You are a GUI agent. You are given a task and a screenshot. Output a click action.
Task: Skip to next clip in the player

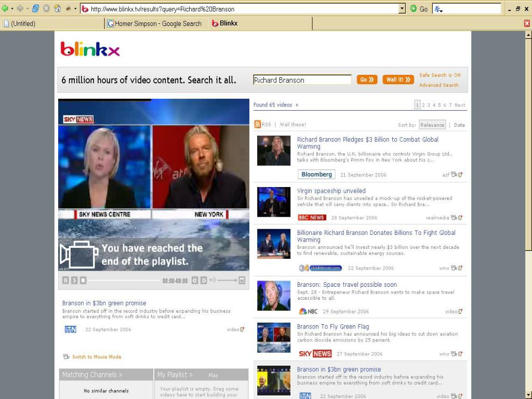click(204, 280)
